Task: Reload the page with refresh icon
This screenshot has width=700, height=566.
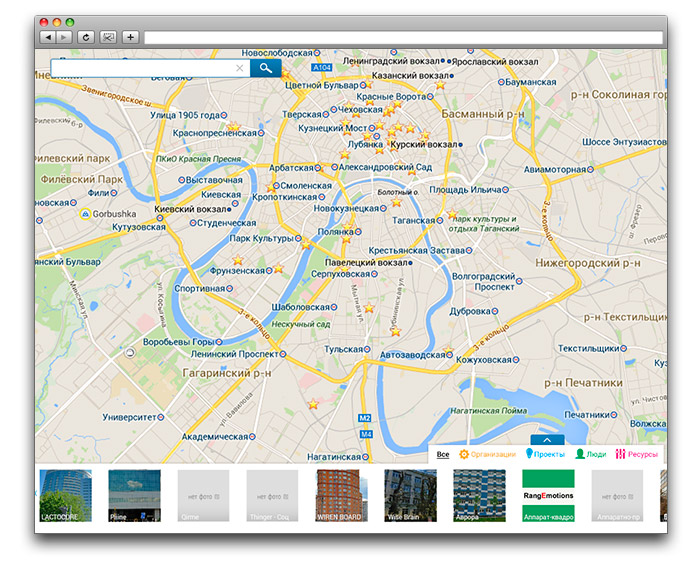Action: [x=86, y=37]
